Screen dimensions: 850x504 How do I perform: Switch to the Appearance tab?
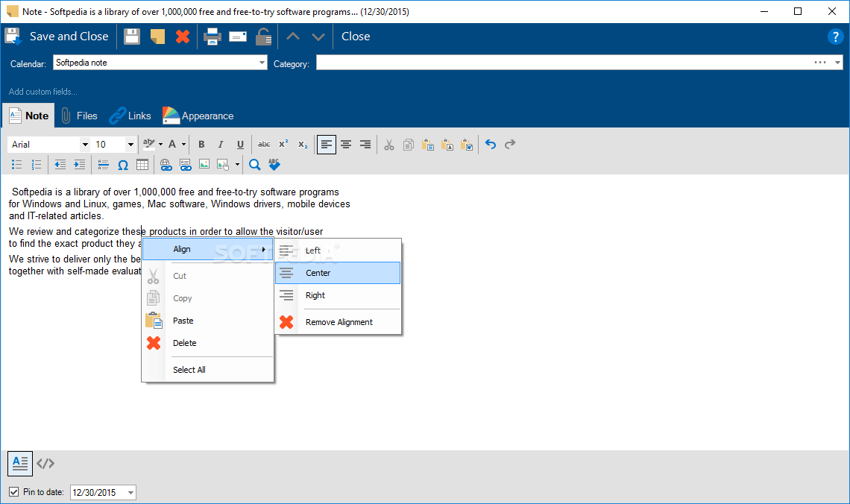(x=198, y=116)
